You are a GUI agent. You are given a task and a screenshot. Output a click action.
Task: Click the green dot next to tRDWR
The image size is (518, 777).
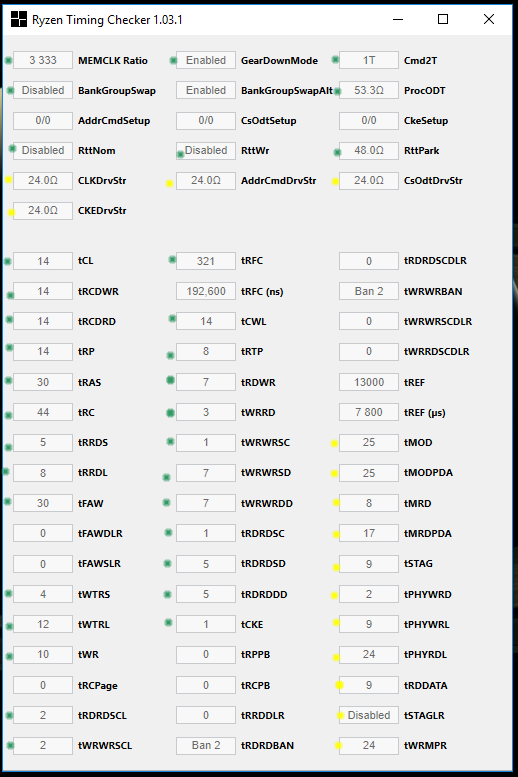[x=170, y=380]
